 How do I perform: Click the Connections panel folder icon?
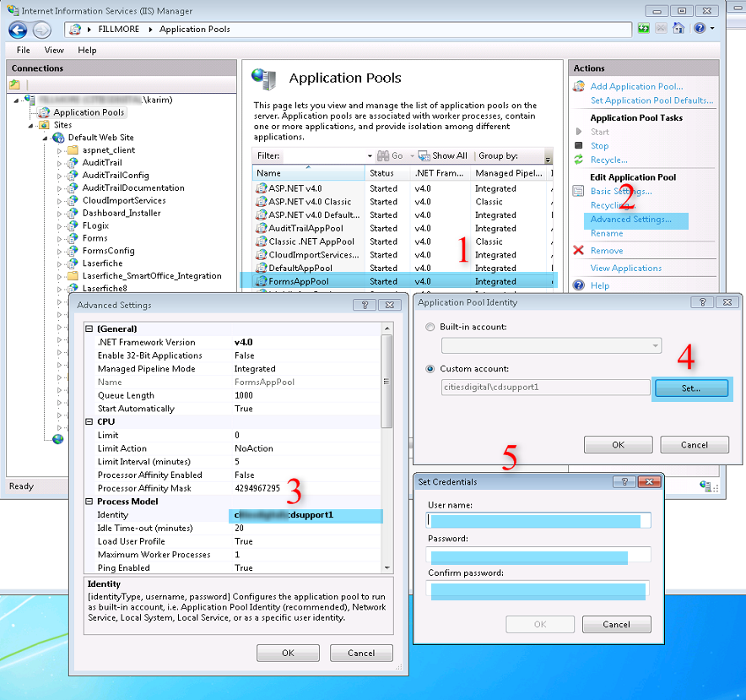click(x=14, y=84)
